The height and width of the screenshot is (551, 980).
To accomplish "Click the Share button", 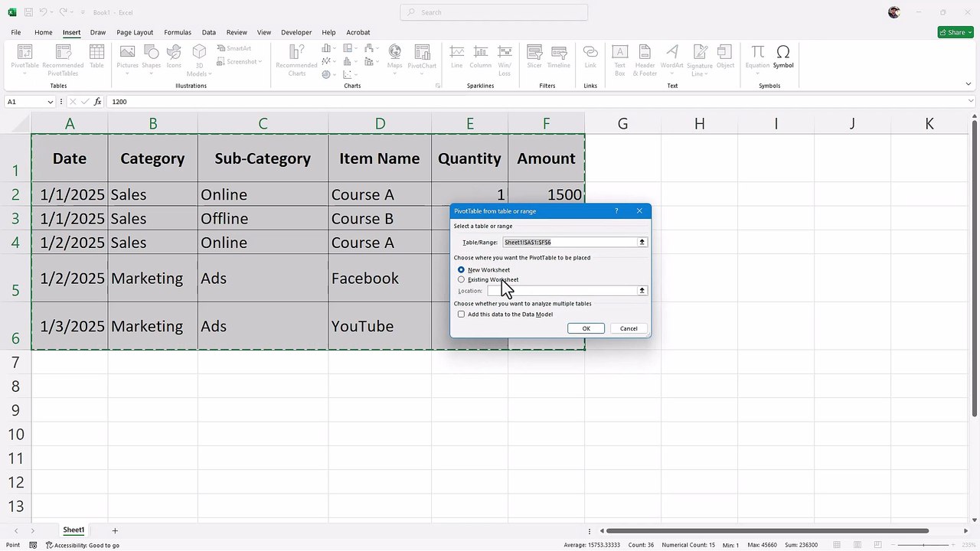I will pos(955,32).
